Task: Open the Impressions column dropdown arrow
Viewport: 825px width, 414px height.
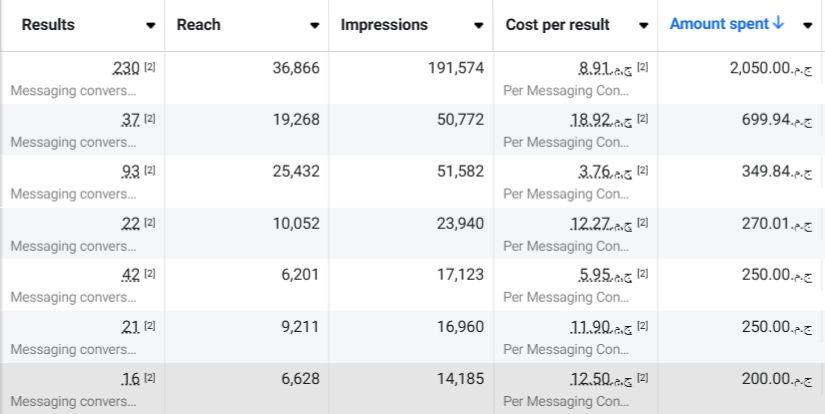Action: point(478,26)
